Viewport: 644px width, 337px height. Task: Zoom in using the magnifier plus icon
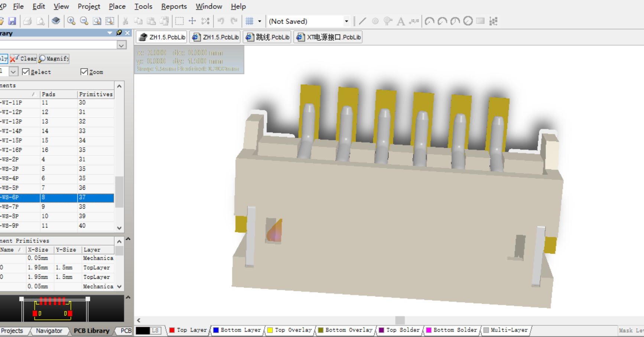pos(71,21)
